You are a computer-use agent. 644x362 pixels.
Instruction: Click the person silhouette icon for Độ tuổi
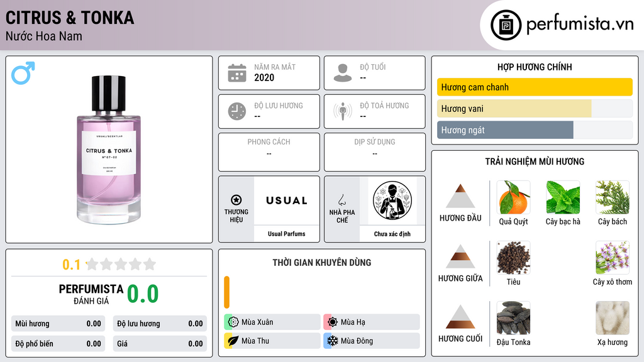(x=343, y=73)
